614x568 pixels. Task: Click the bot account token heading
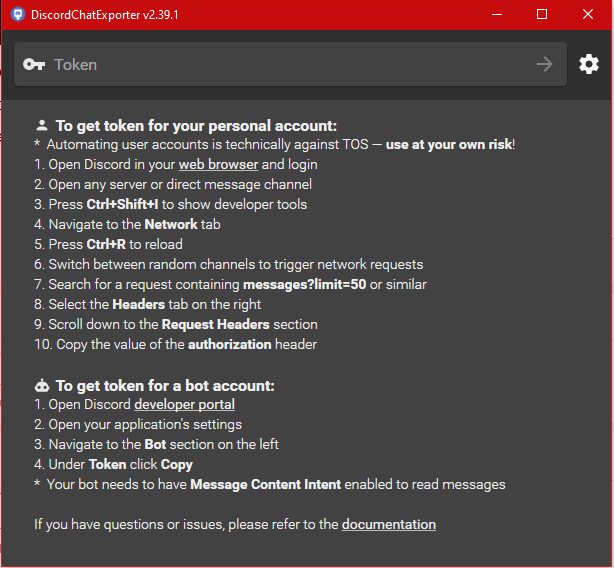pyautogui.click(x=164, y=385)
